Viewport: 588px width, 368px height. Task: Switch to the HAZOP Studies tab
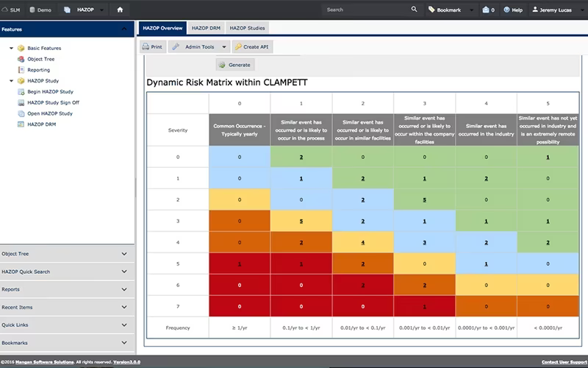coord(247,28)
